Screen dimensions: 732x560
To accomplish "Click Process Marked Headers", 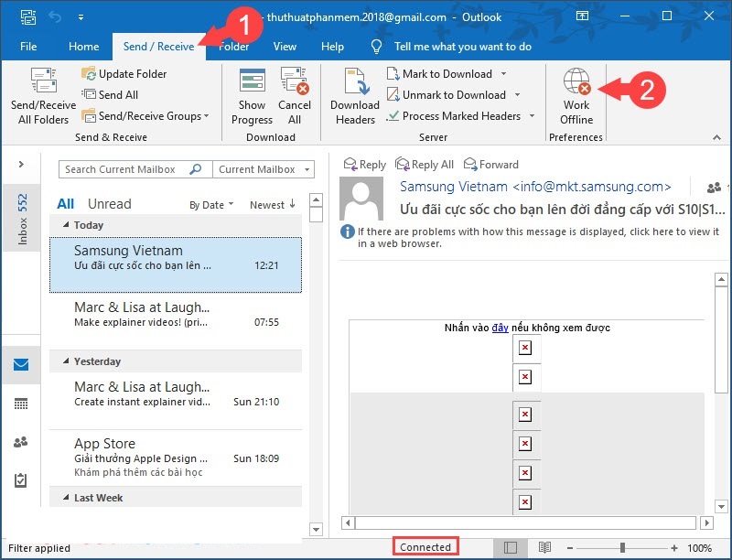I will (x=454, y=115).
